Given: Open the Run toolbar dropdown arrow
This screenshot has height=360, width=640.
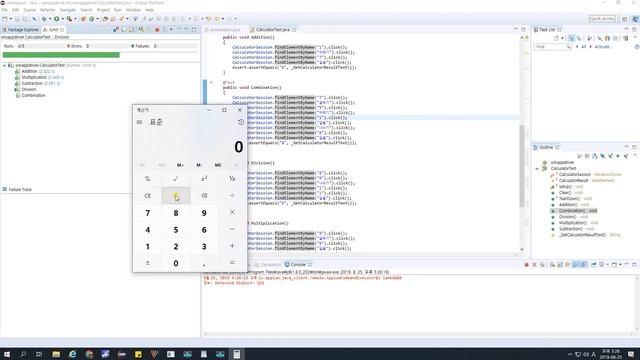Looking at the screenshot, I should (x=62, y=19).
